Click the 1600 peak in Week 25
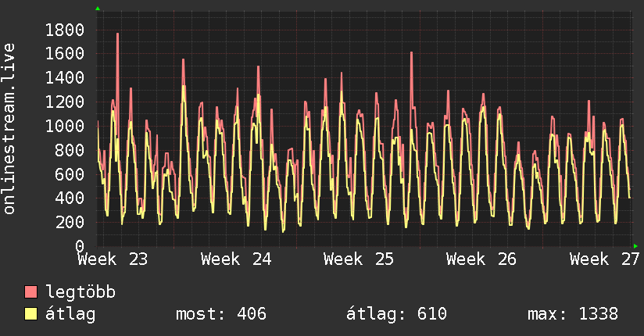This screenshot has height=336, width=644. click(411, 53)
